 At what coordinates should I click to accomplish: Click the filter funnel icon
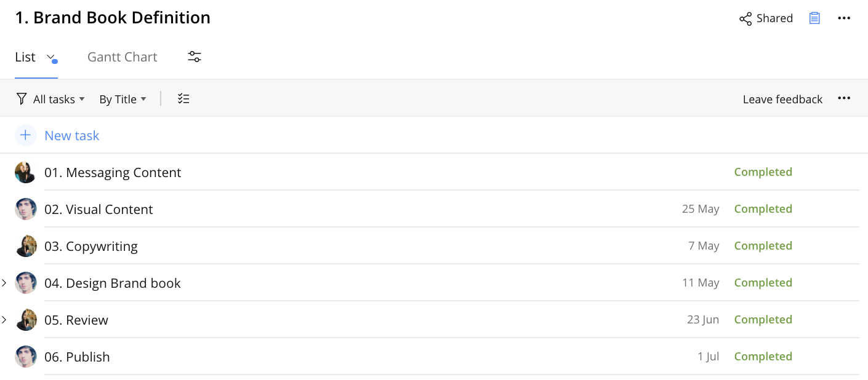pyautogui.click(x=22, y=99)
